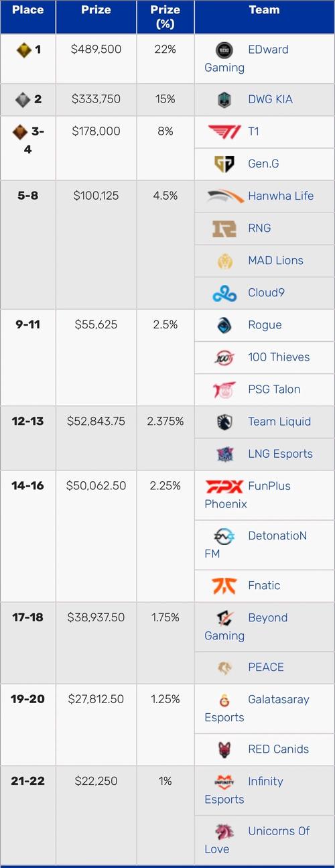Screen dimensions: 335x868
Task: Open the Galatasaray Esports link
Action: 257,708
